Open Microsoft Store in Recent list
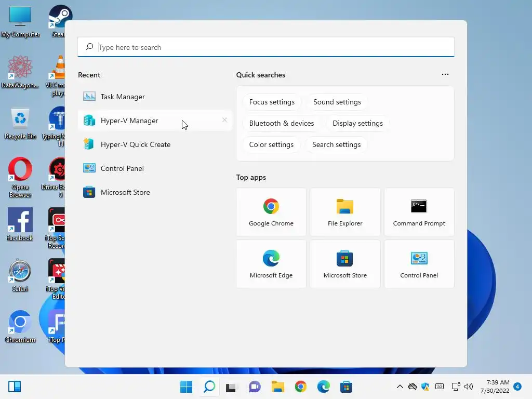Image resolution: width=532 pixels, height=399 pixels. pyautogui.click(x=155, y=192)
